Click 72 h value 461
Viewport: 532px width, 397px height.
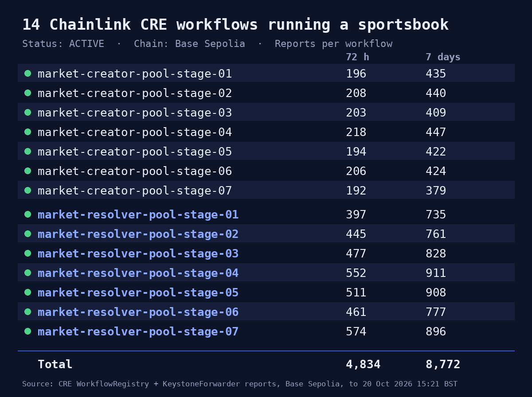[x=356, y=312]
